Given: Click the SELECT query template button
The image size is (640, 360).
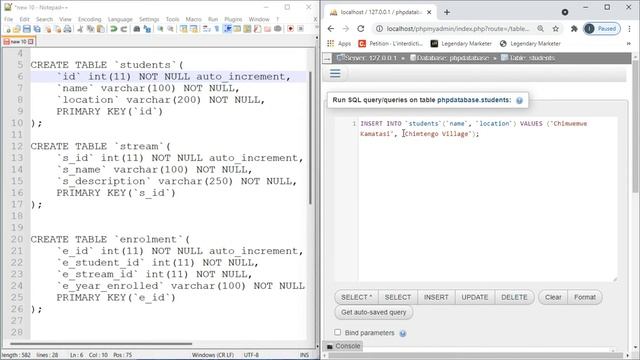Looking at the screenshot, I should coord(398,297).
